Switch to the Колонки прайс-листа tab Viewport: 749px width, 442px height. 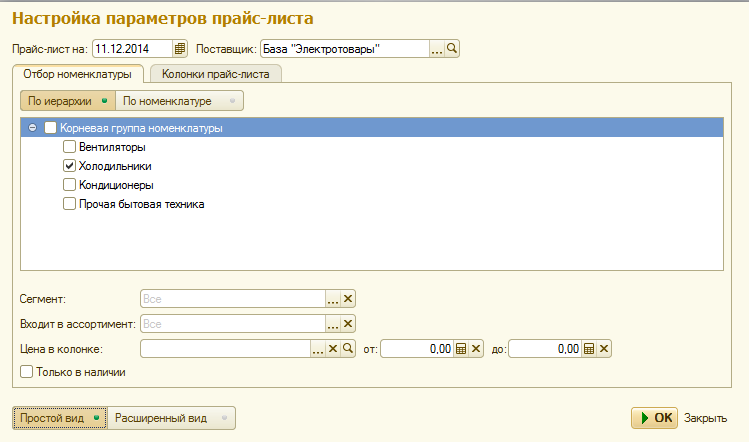(215, 73)
